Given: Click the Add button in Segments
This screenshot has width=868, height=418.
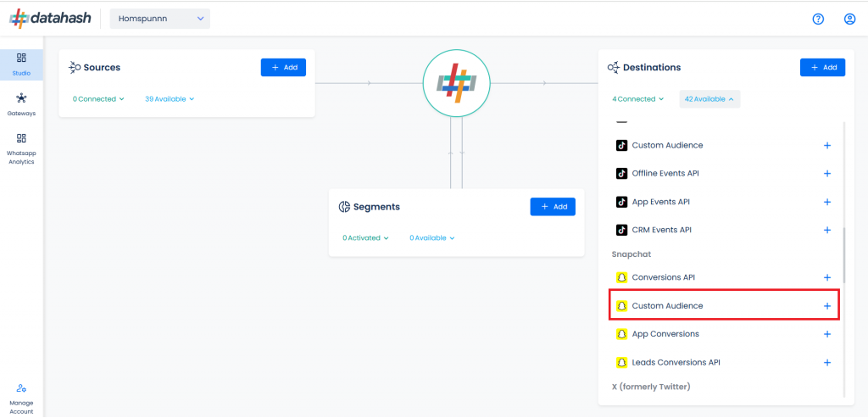Looking at the screenshot, I should (x=553, y=207).
